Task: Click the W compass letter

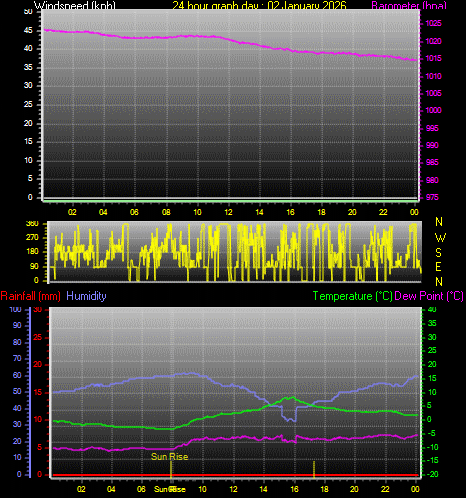Action: coord(440,238)
